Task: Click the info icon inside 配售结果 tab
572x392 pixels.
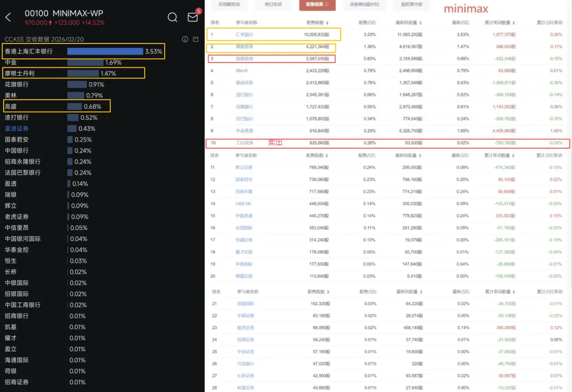Action: 326,4
